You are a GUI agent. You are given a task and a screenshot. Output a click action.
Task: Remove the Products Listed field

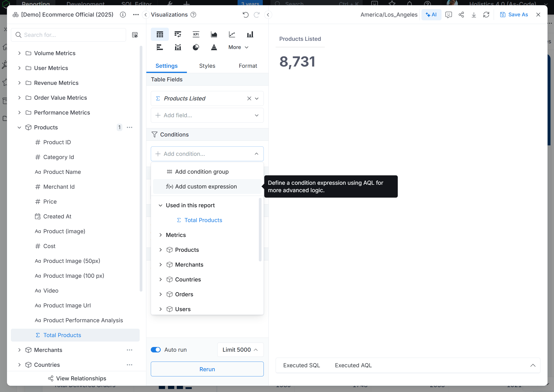point(249,98)
